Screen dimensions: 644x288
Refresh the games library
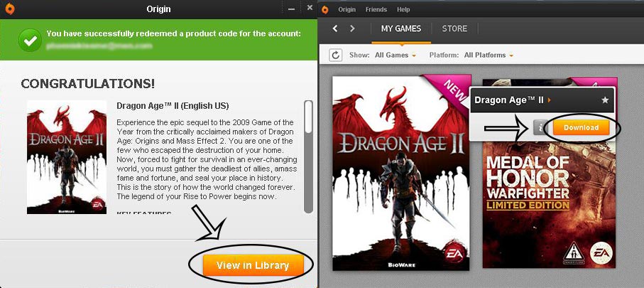tap(336, 55)
